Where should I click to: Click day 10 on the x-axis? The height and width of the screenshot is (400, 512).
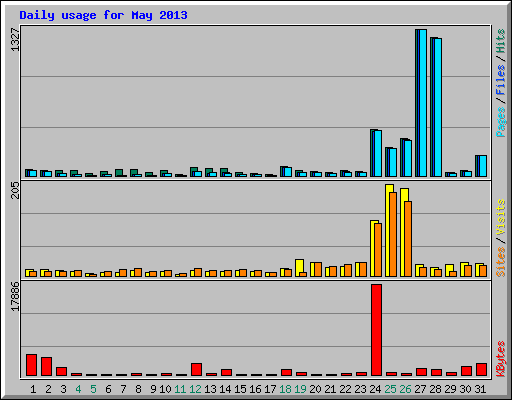tap(165, 389)
